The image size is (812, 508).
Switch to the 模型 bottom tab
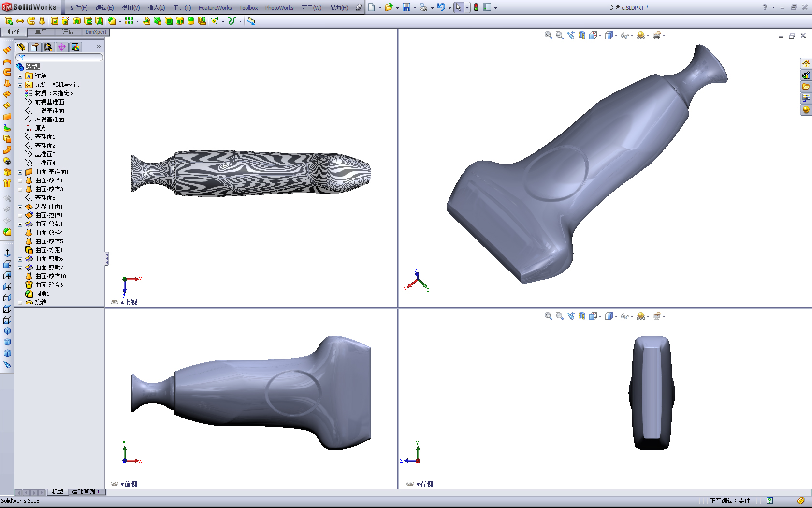tap(58, 492)
